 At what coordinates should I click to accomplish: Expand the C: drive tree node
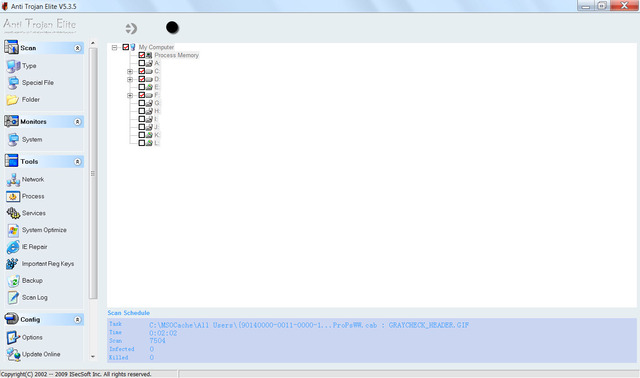click(x=130, y=71)
